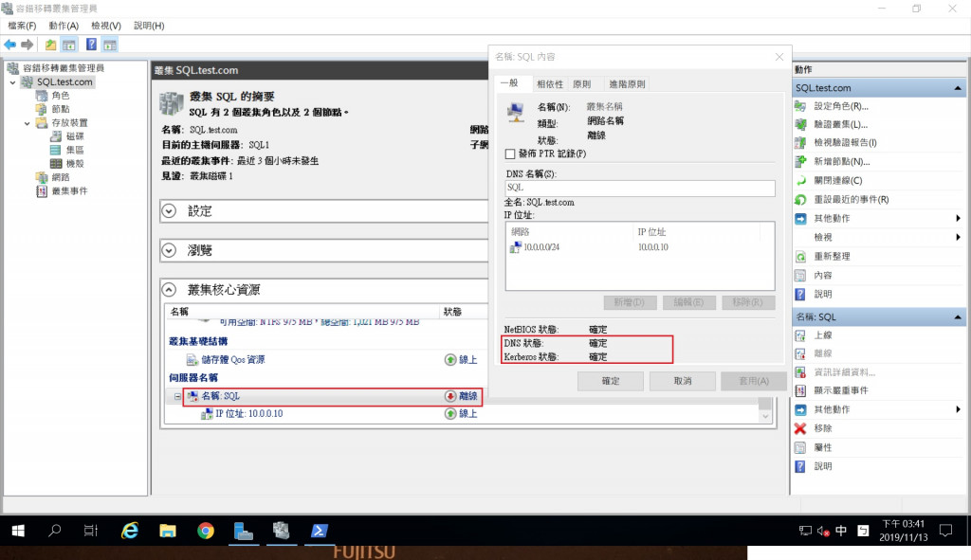Click the 關閉連線(C) icon
The height and width of the screenshot is (560, 971).
pyautogui.click(x=800, y=181)
